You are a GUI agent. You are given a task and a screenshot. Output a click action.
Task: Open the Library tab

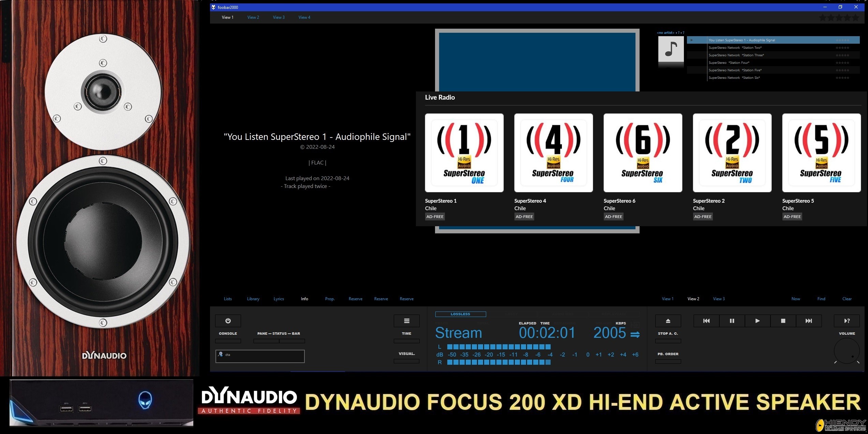coord(253,299)
